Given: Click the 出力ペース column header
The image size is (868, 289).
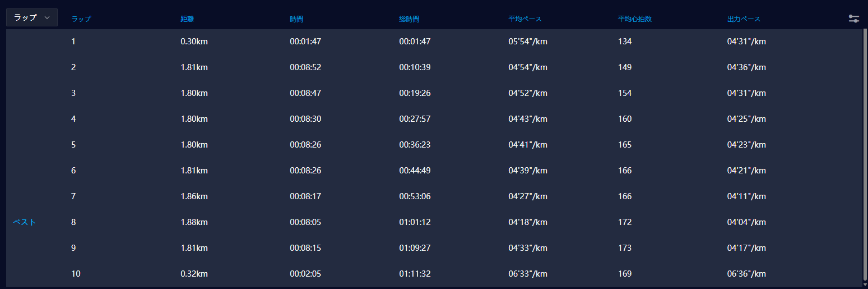Looking at the screenshot, I should point(744,19).
